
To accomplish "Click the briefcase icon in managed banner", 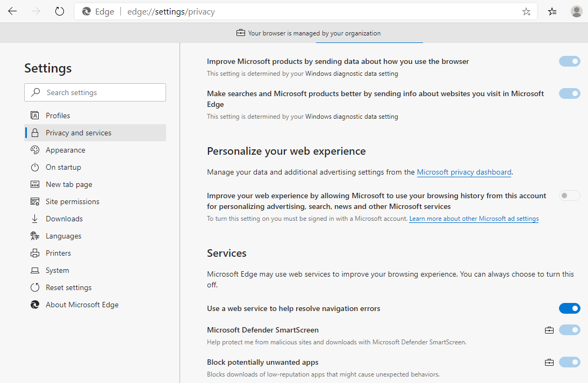I will click(241, 33).
